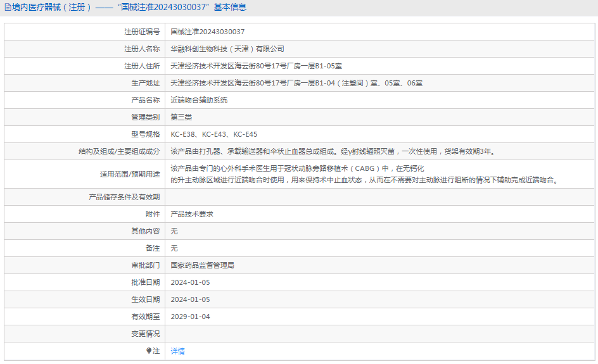The image size is (598, 364).
Task: Click the 变更情况 label
Action: point(146,334)
